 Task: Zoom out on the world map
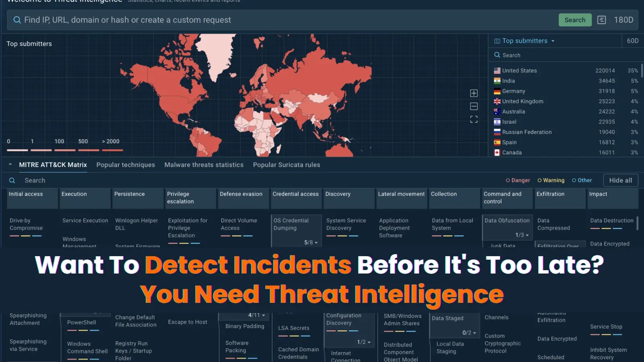[x=473, y=106]
